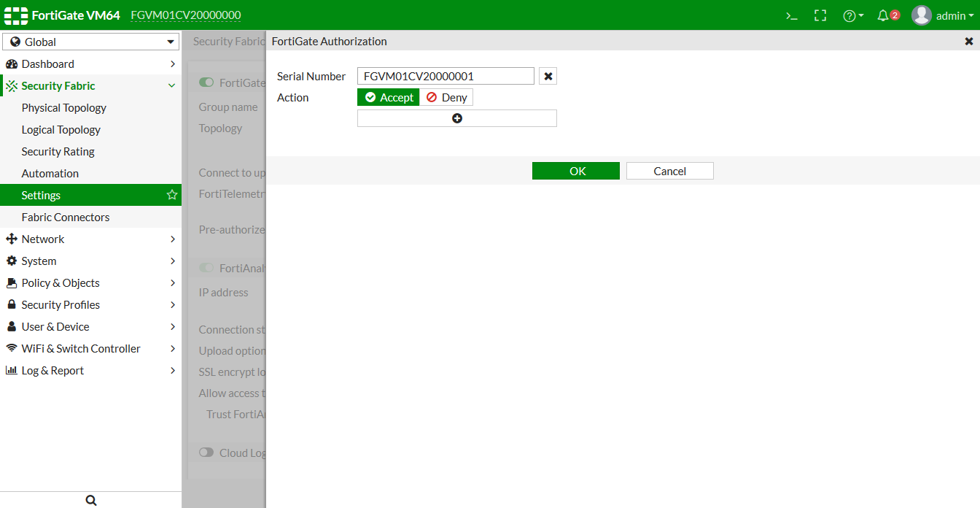980x508 pixels.
Task: Collapse the Security Fabric chevron
Action: coord(172,85)
